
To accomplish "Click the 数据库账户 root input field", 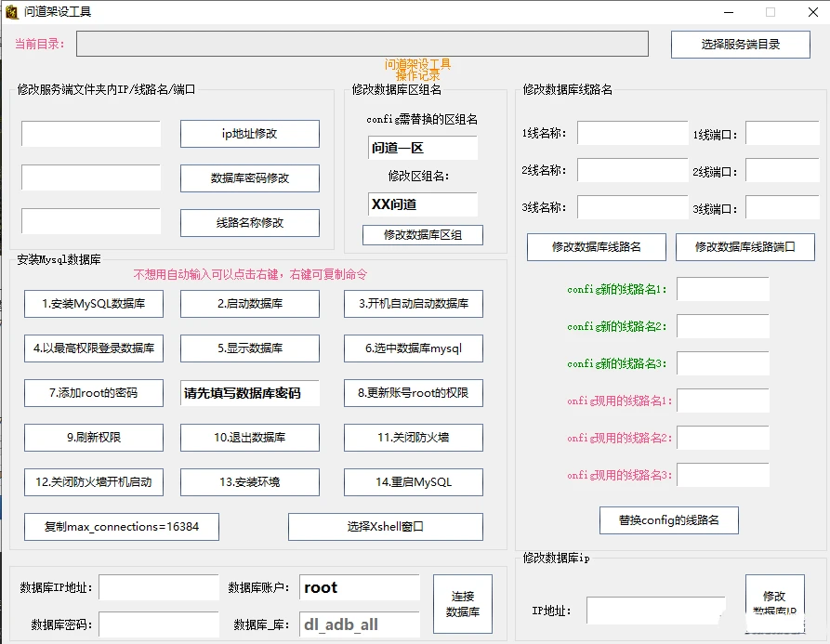I will click(x=359, y=587).
